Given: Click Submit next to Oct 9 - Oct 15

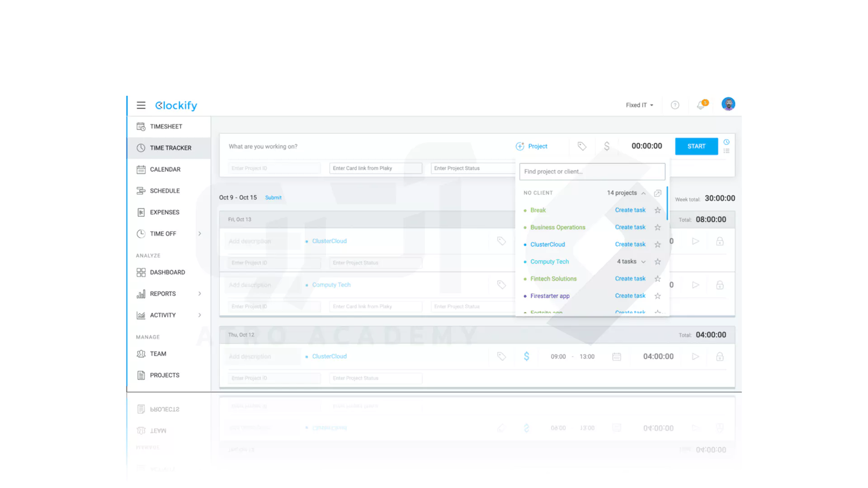Looking at the screenshot, I should (x=273, y=198).
